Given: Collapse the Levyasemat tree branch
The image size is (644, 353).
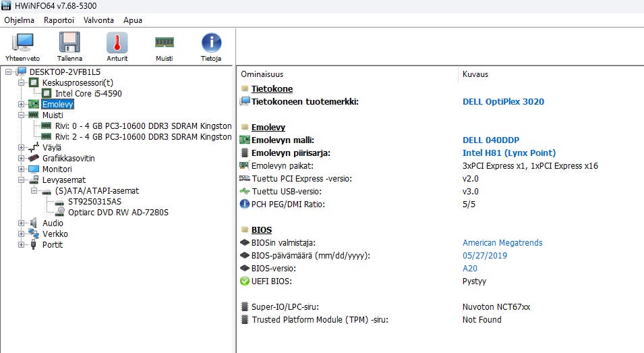Looking at the screenshot, I should 21,180.
